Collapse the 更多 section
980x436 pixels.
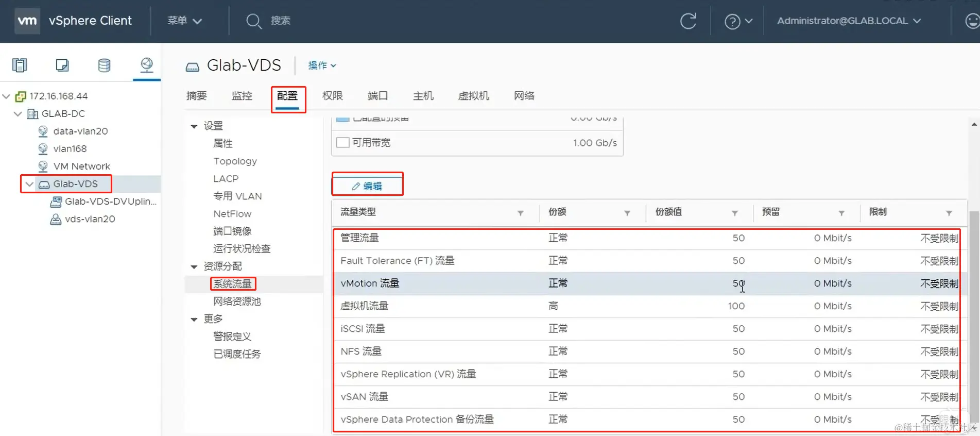point(194,319)
